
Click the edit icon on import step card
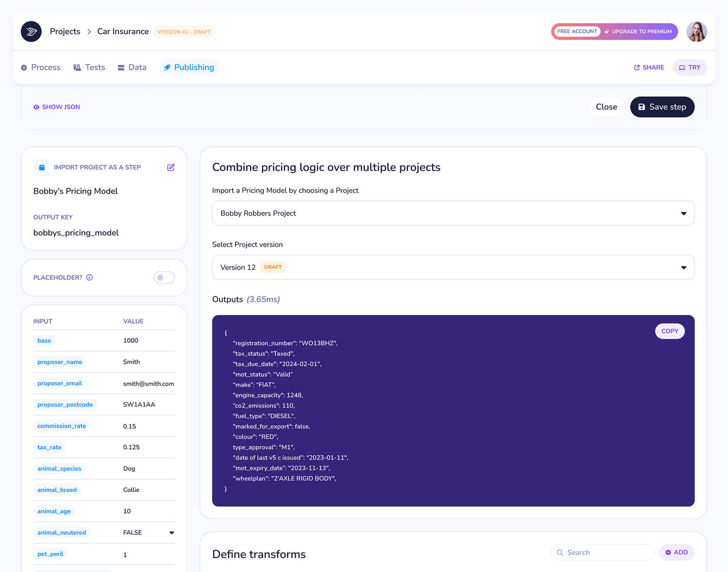(x=171, y=167)
